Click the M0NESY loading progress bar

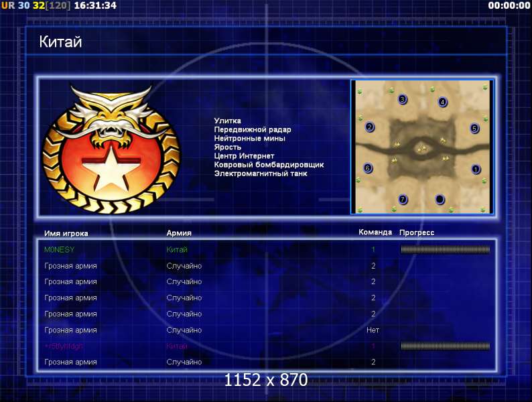pyautogui.click(x=445, y=250)
